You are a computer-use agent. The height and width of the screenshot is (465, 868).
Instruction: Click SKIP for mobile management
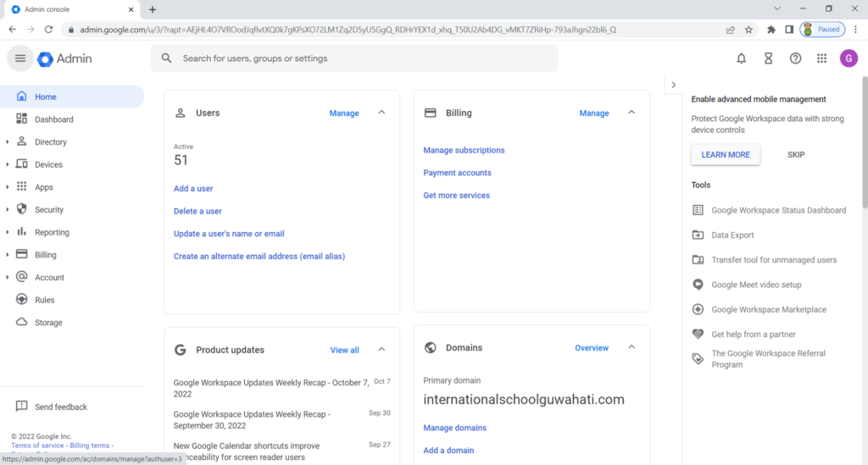(x=795, y=155)
